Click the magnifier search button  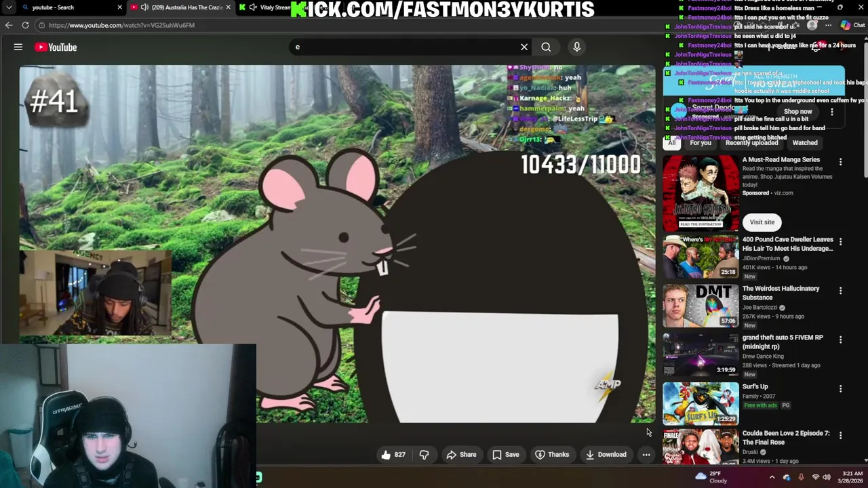[546, 47]
